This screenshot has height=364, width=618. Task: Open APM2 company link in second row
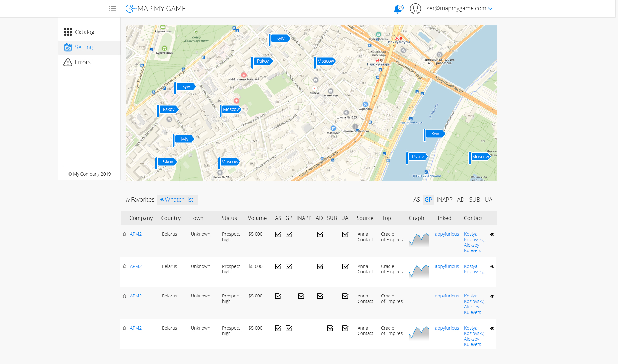(x=136, y=266)
